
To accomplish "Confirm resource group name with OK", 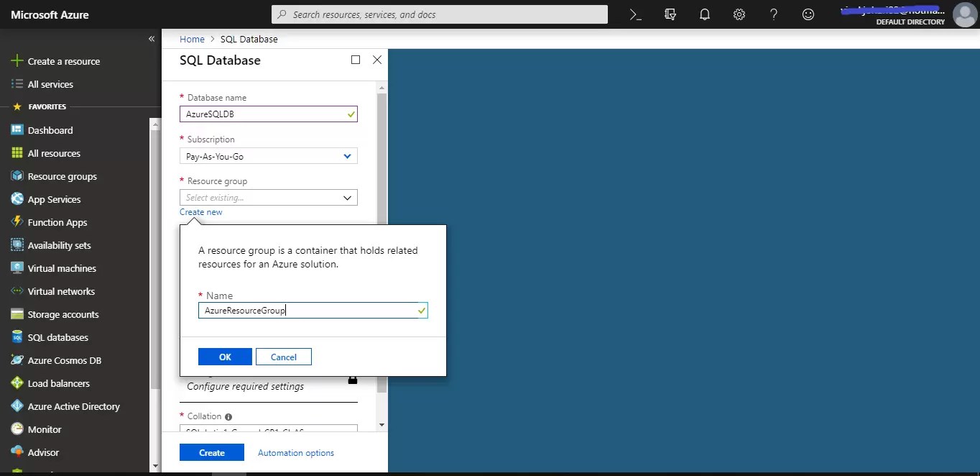I will click(x=225, y=357).
